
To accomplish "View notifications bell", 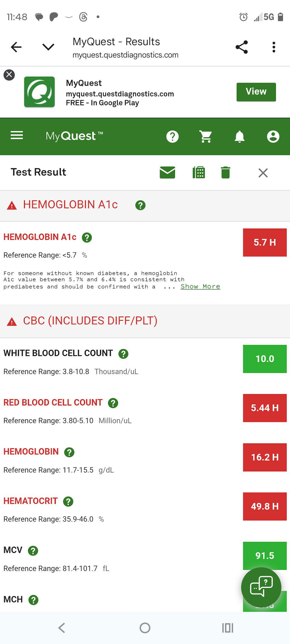I will (240, 137).
